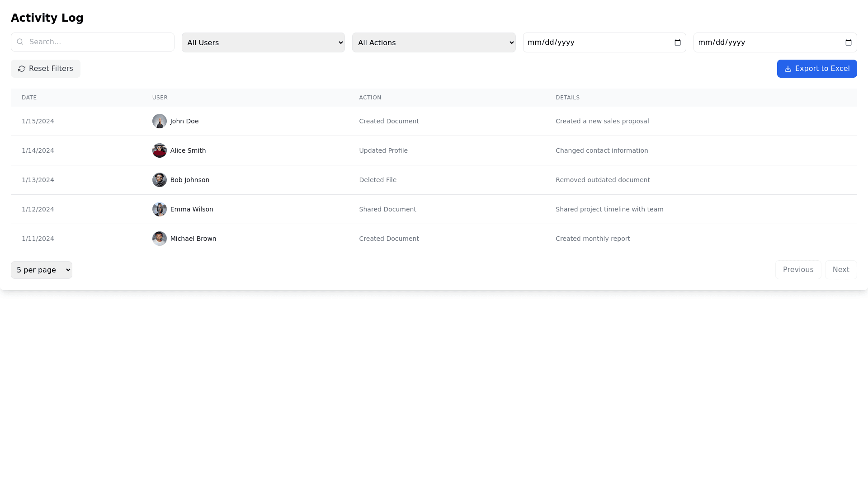Expand the All Actions dropdown
The height and width of the screenshot is (488, 868).
tap(434, 42)
